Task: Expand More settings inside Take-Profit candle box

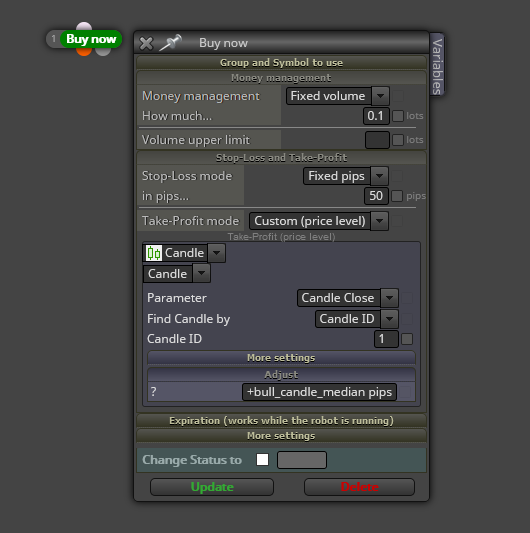Action: tap(281, 358)
